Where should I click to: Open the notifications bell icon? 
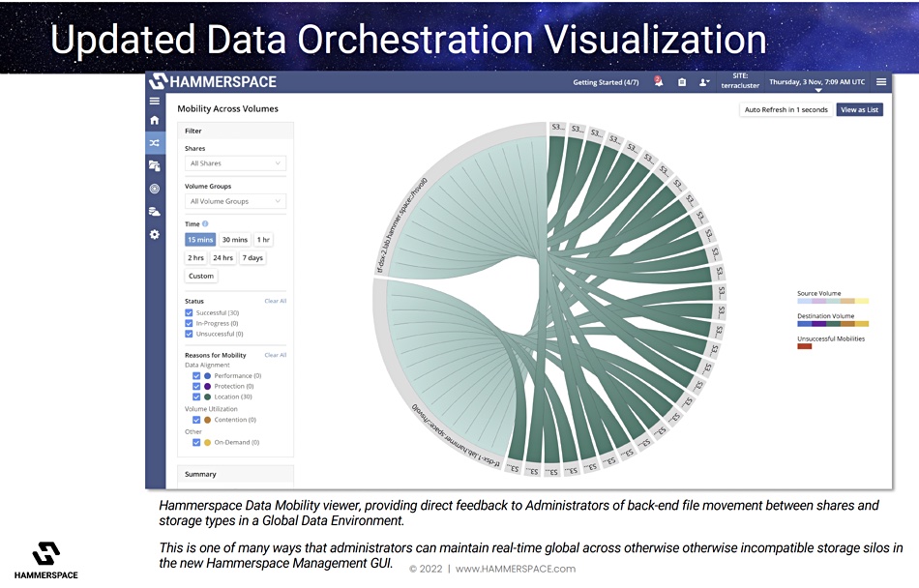pos(659,81)
